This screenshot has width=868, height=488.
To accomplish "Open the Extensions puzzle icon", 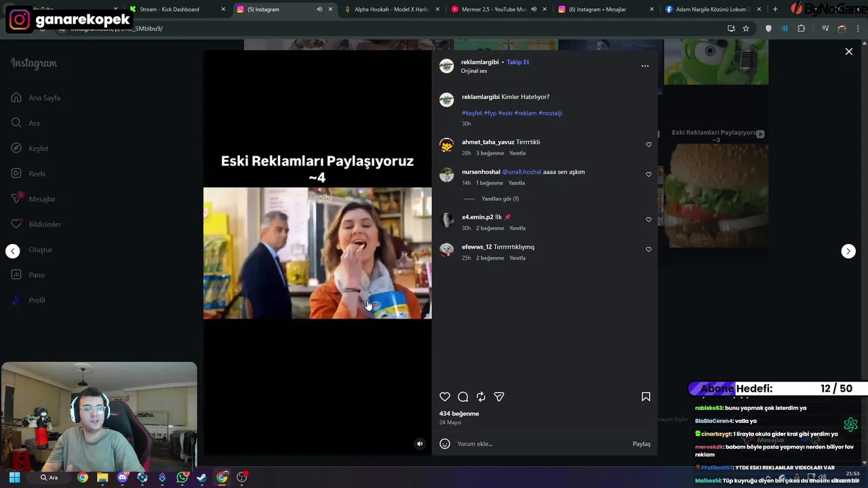I will pyautogui.click(x=802, y=28).
